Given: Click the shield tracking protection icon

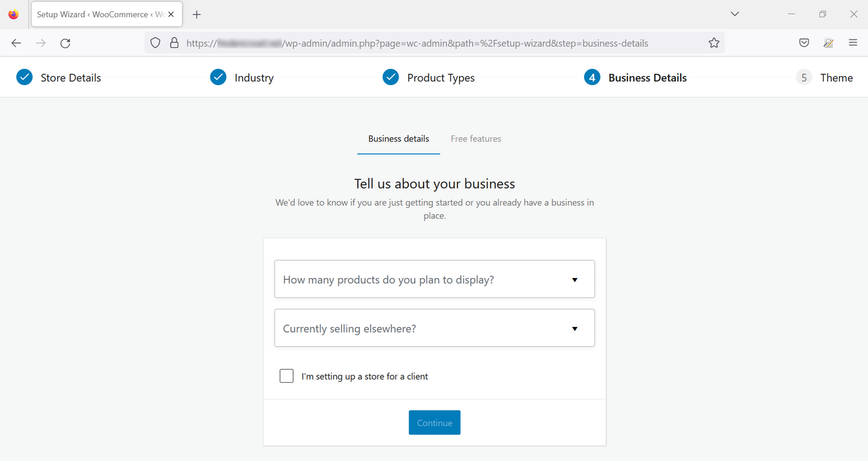Looking at the screenshot, I should pyautogui.click(x=155, y=43).
